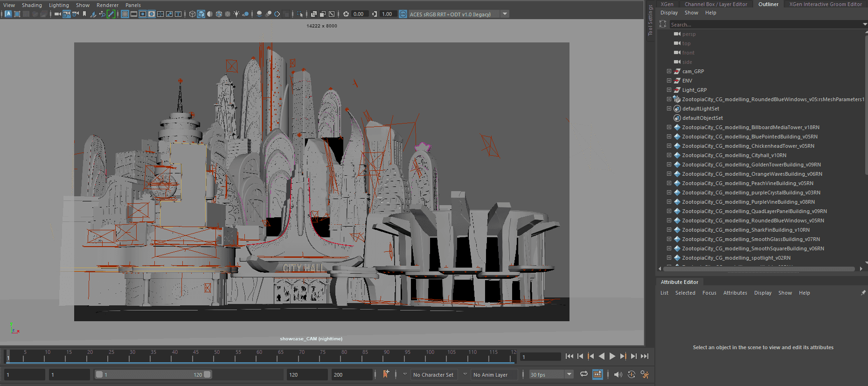Viewport: 868px width, 386px height.
Task: Open the Renderer panel menu
Action: point(107,5)
